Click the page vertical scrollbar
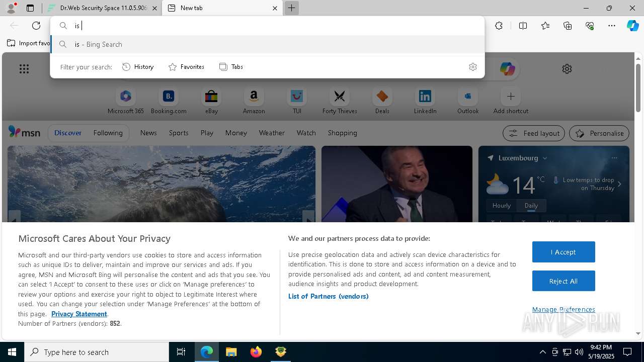This screenshot has width=644, height=362. (x=638, y=88)
